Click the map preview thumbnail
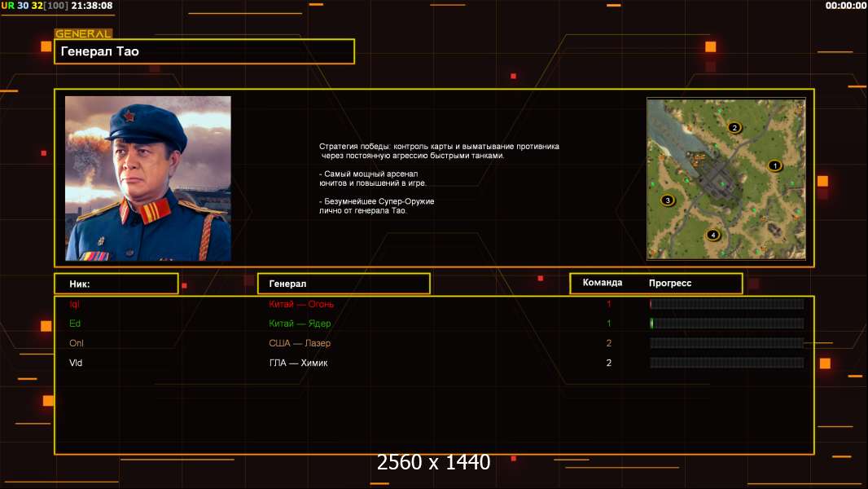The width and height of the screenshot is (868, 489). pos(726,178)
